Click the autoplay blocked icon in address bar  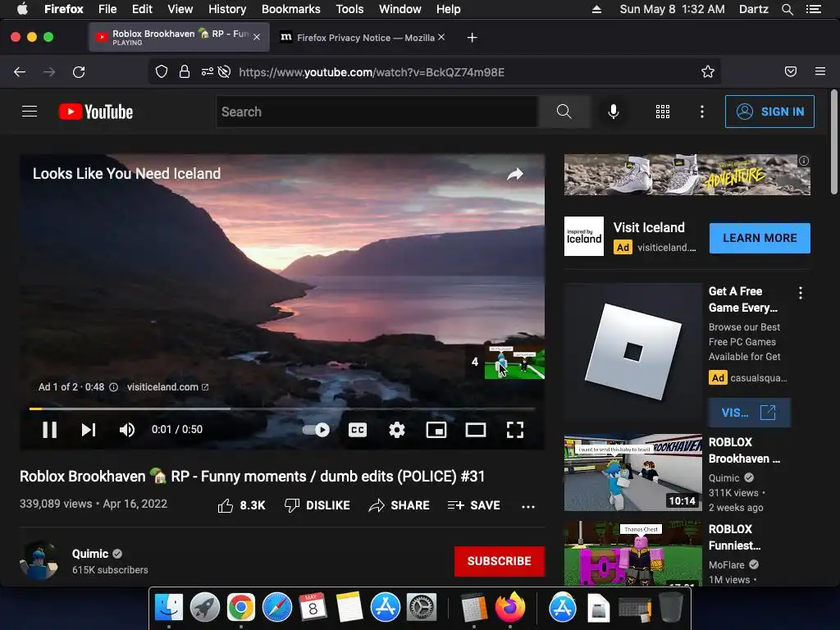coord(225,72)
